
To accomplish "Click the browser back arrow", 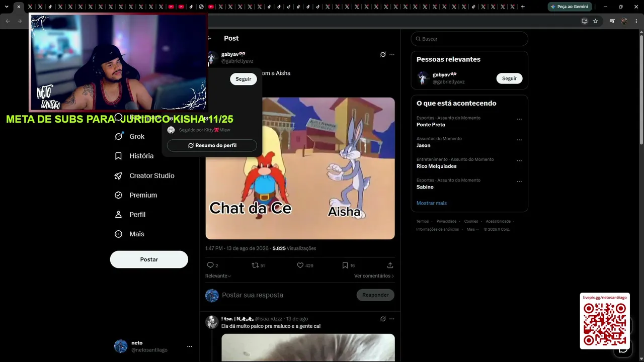I will (8, 21).
